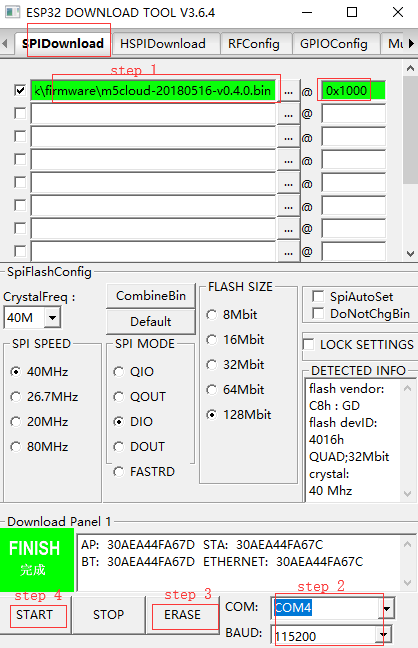The height and width of the screenshot is (648, 418).
Task: Switch to the SPIDownload tab
Action: (x=63, y=43)
